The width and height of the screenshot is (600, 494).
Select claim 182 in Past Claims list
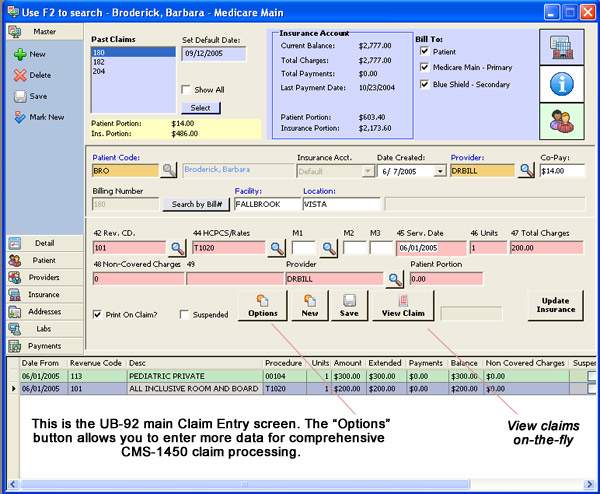pyautogui.click(x=100, y=61)
